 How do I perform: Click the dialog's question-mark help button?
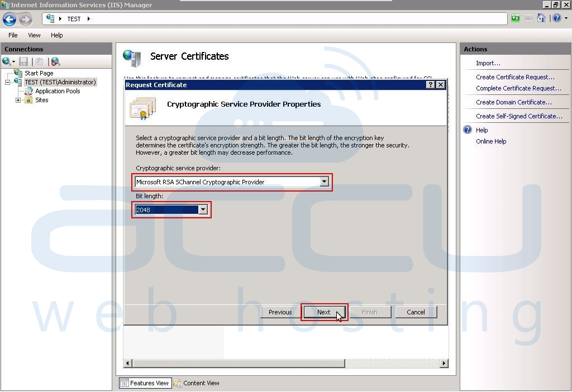431,85
